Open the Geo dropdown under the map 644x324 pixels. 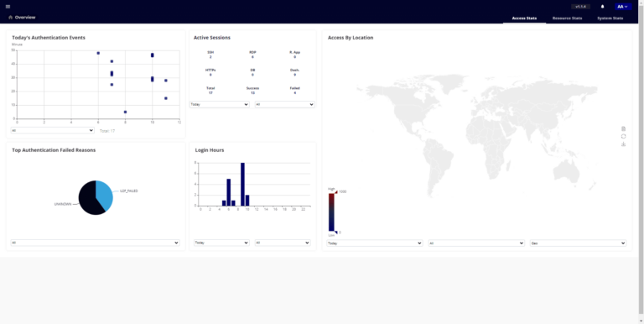pos(579,243)
